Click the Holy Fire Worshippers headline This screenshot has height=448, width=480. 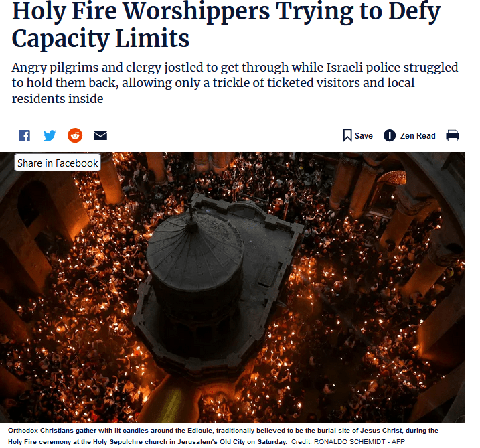coord(226,25)
